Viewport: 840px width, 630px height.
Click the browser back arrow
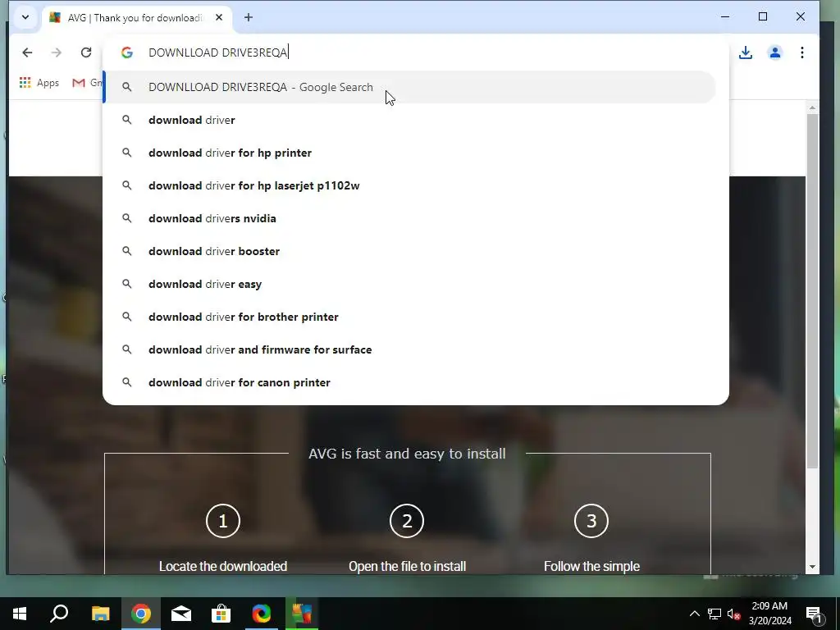click(27, 52)
